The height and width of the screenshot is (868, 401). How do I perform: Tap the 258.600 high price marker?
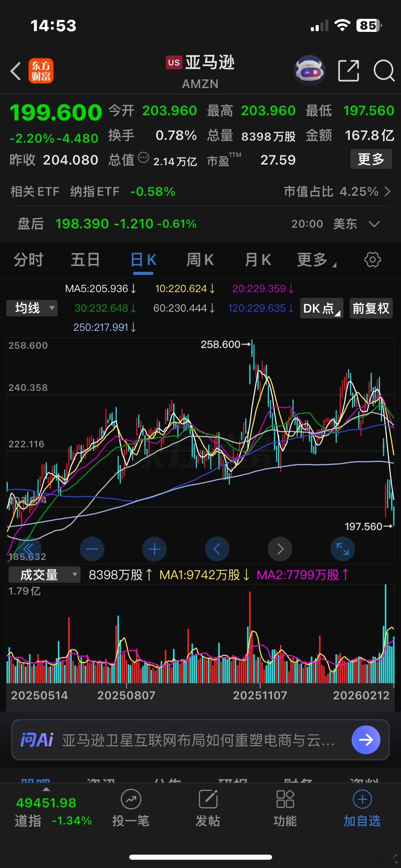point(226,344)
